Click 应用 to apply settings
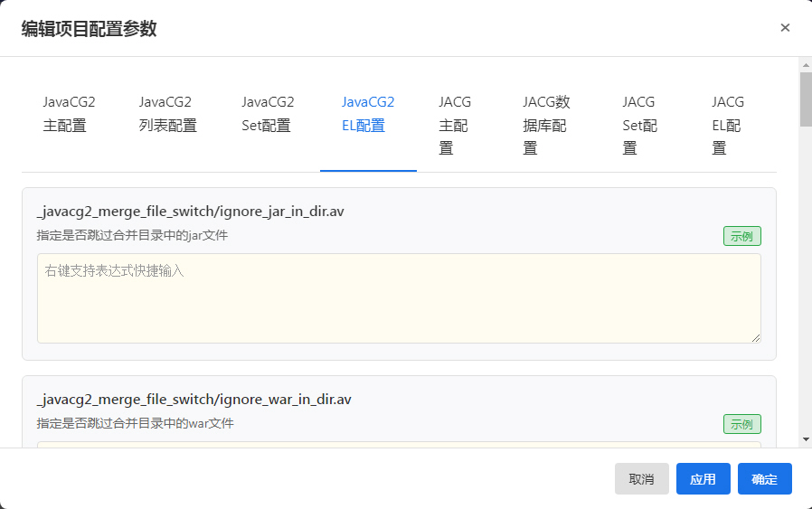The width and height of the screenshot is (812, 509). tap(703, 479)
